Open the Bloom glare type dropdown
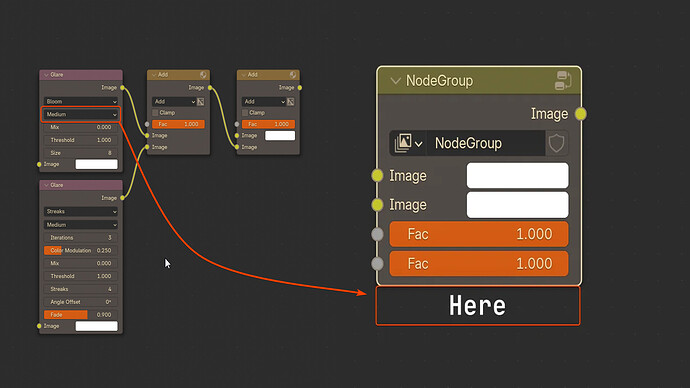690x388 pixels. point(81,102)
